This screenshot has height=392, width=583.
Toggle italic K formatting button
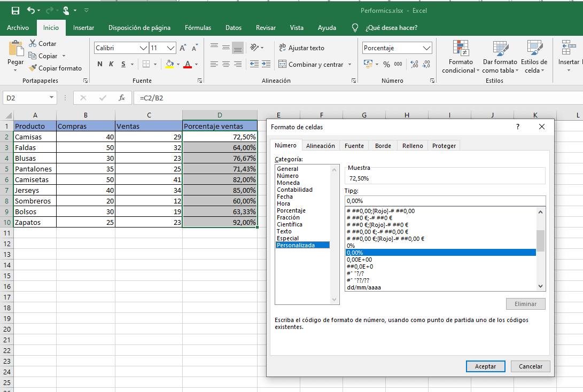click(x=111, y=64)
